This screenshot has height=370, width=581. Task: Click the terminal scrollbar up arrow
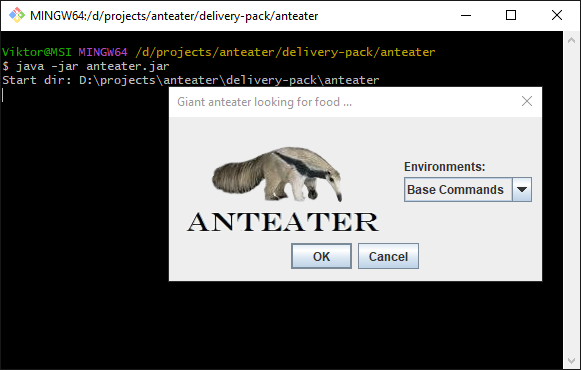pos(571,40)
